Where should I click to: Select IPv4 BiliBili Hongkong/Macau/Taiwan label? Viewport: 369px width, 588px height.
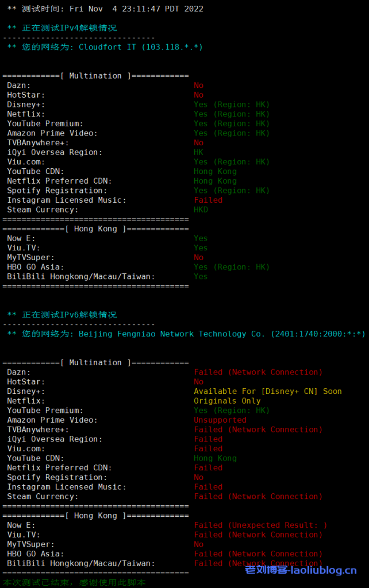tap(81, 276)
